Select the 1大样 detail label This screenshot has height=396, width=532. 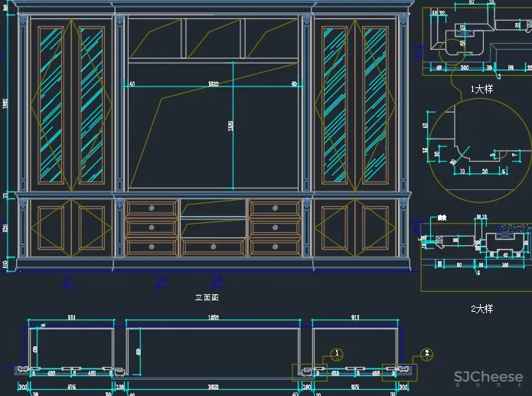coord(481,89)
